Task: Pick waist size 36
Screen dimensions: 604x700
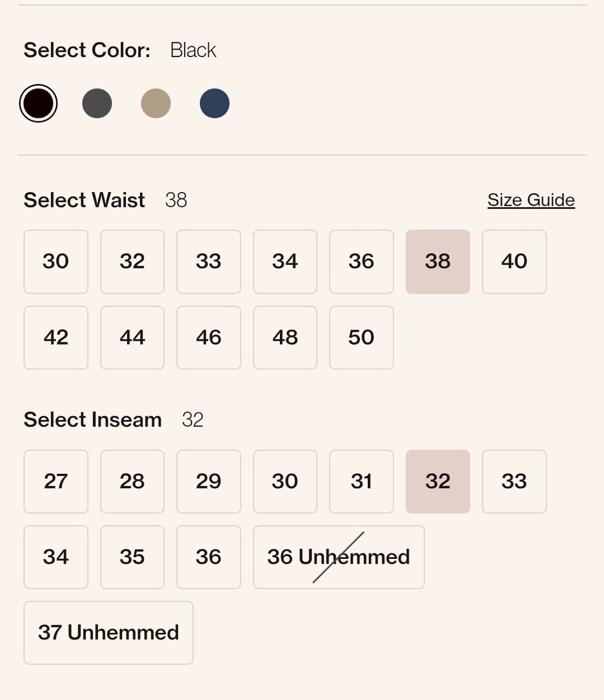Action: [361, 261]
